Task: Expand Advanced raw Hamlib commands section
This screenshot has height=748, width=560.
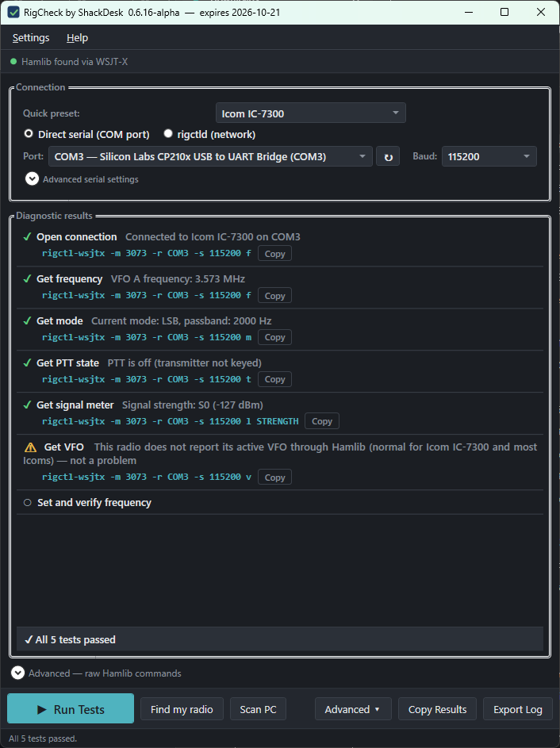Action: tap(18, 673)
